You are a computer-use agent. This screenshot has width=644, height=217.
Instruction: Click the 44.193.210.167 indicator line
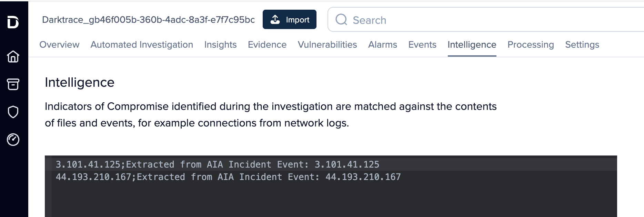[228, 177]
